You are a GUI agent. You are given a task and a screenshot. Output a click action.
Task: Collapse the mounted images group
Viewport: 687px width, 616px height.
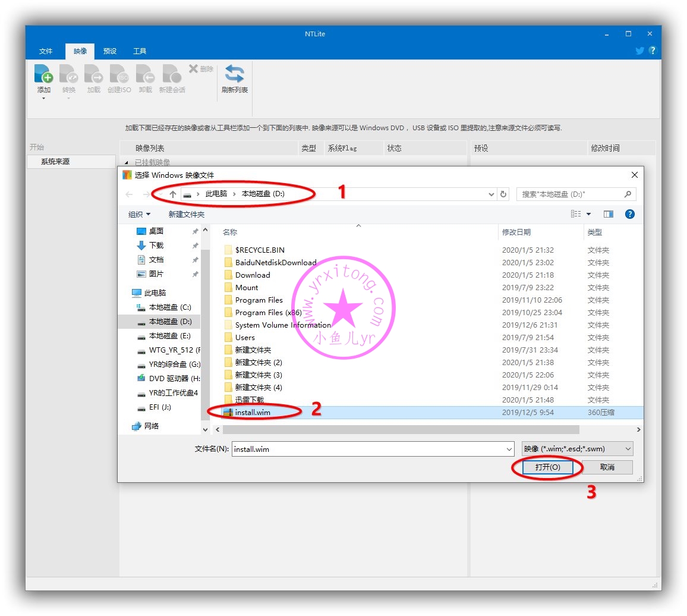[126, 163]
